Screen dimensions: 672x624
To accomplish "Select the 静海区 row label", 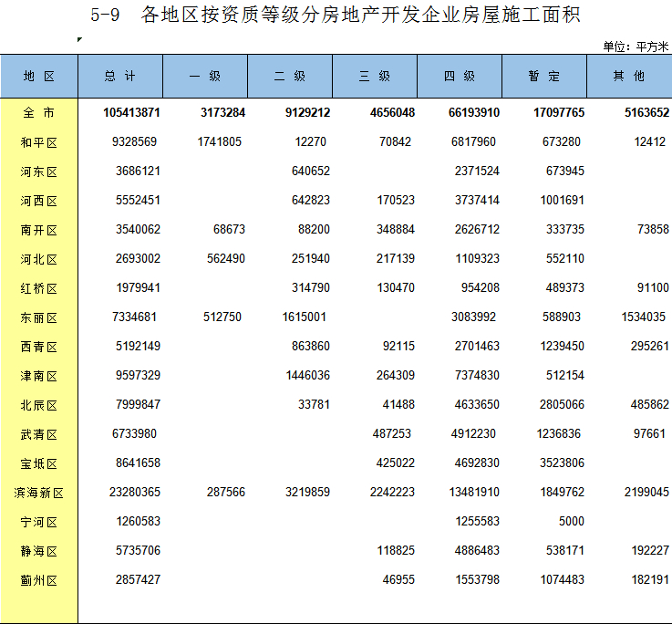I will [x=39, y=551].
